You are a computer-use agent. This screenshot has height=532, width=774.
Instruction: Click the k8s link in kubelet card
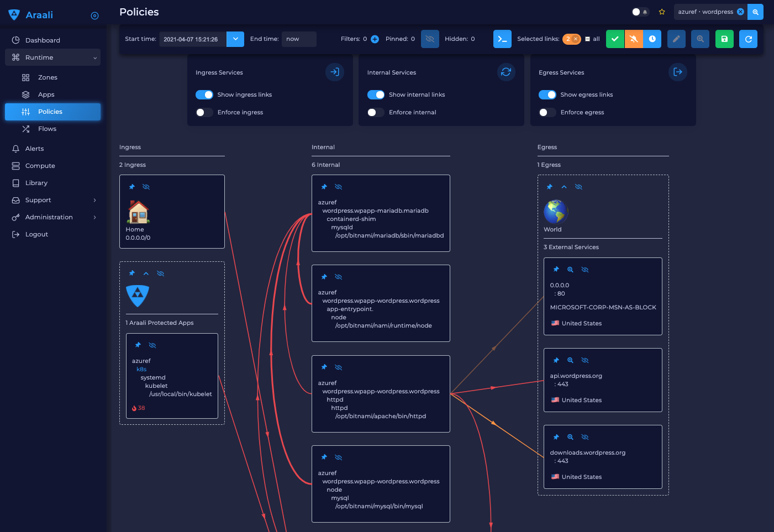pyautogui.click(x=141, y=369)
